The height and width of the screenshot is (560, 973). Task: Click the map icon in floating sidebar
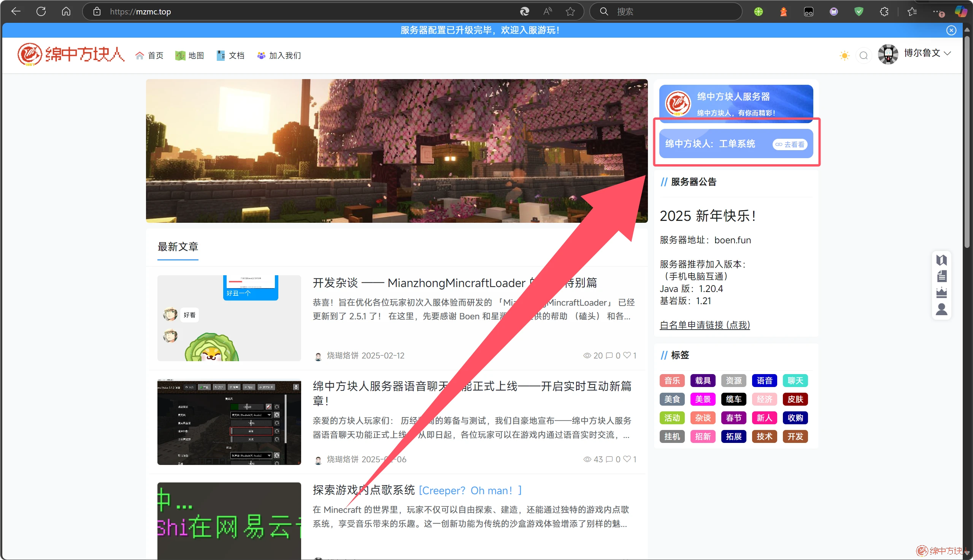pyautogui.click(x=941, y=260)
